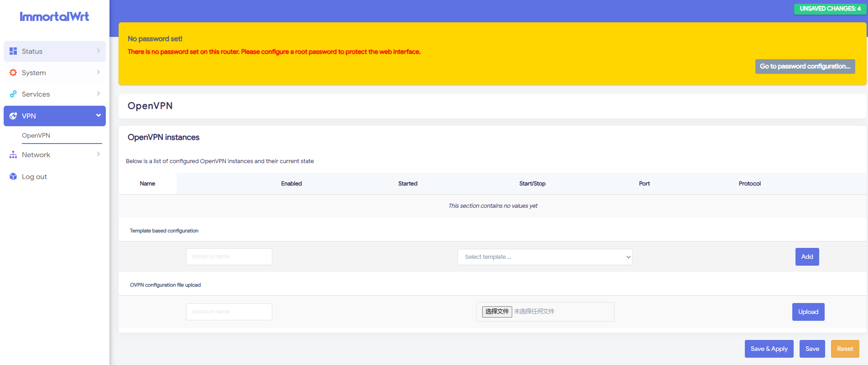The width and height of the screenshot is (868, 365).
Task: Open the Select template dropdown
Action: tap(545, 257)
